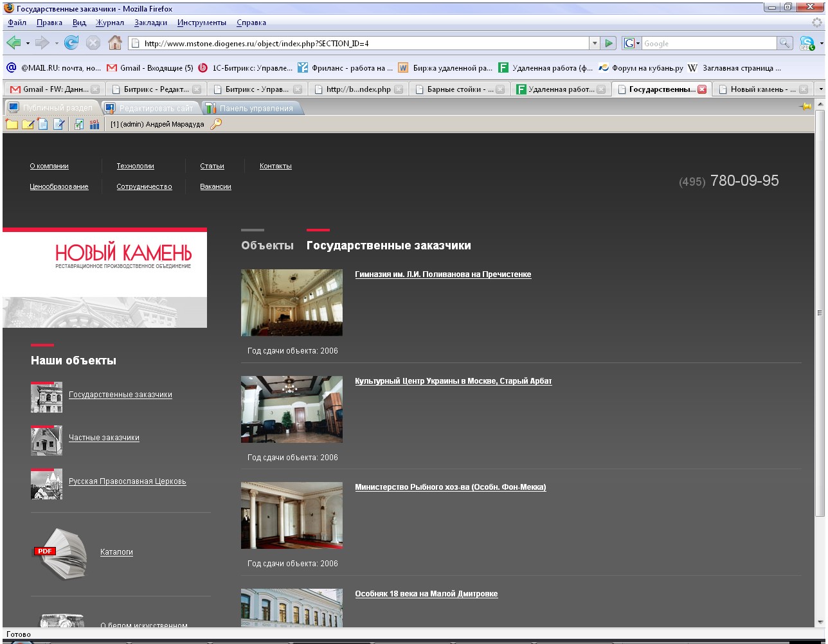Open the Частные заказчики link

(104, 438)
